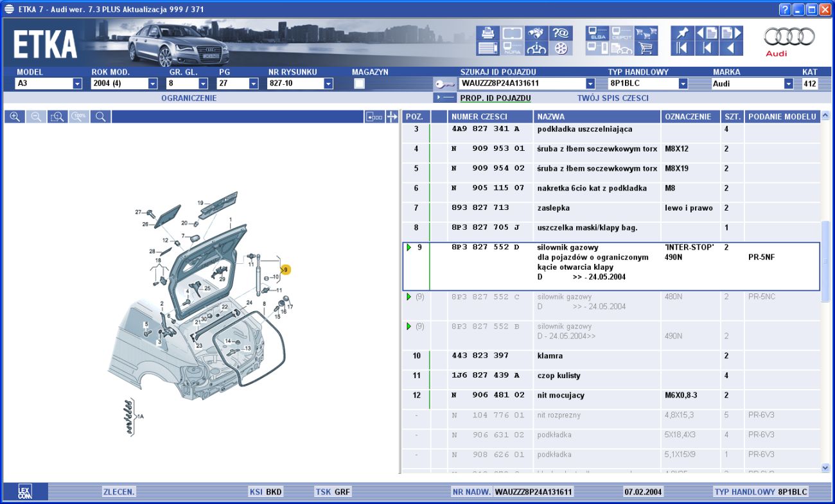Click the NUMER CZESCI column header

(x=491, y=117)
